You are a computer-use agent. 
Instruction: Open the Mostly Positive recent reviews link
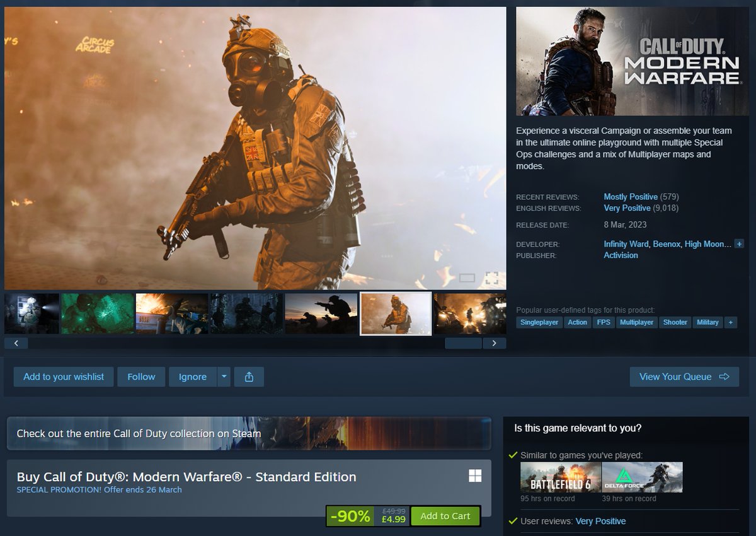(x=631, y=197)
